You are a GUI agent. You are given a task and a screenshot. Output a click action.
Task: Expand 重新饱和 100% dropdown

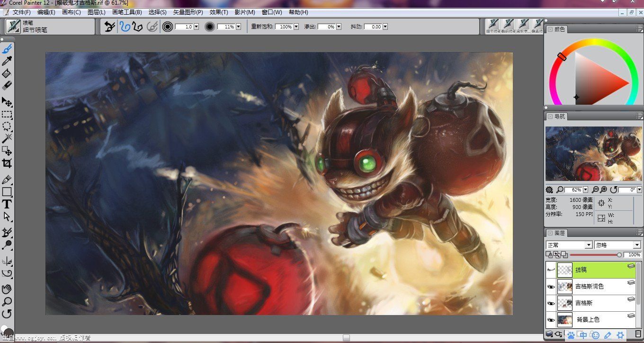(x=296, y=27)
